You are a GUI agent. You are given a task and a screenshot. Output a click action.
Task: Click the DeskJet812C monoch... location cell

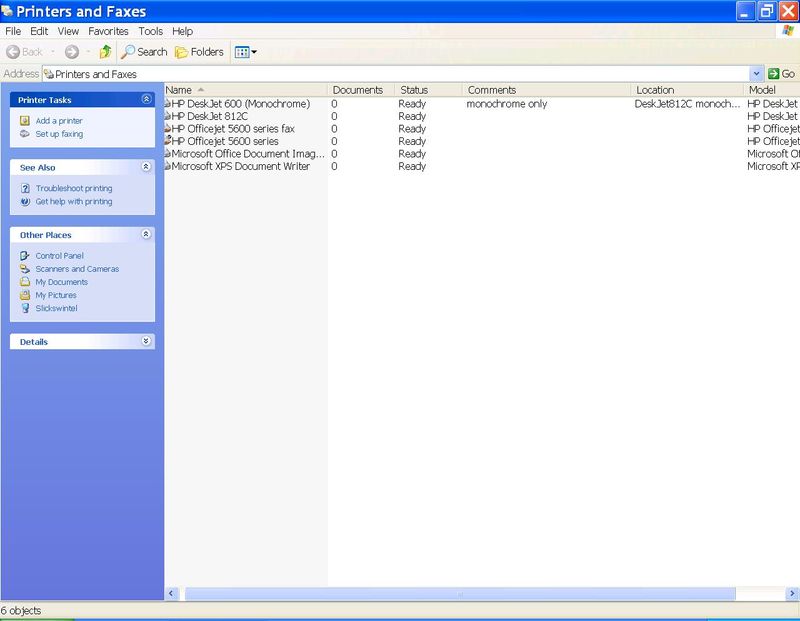(687, 104)
